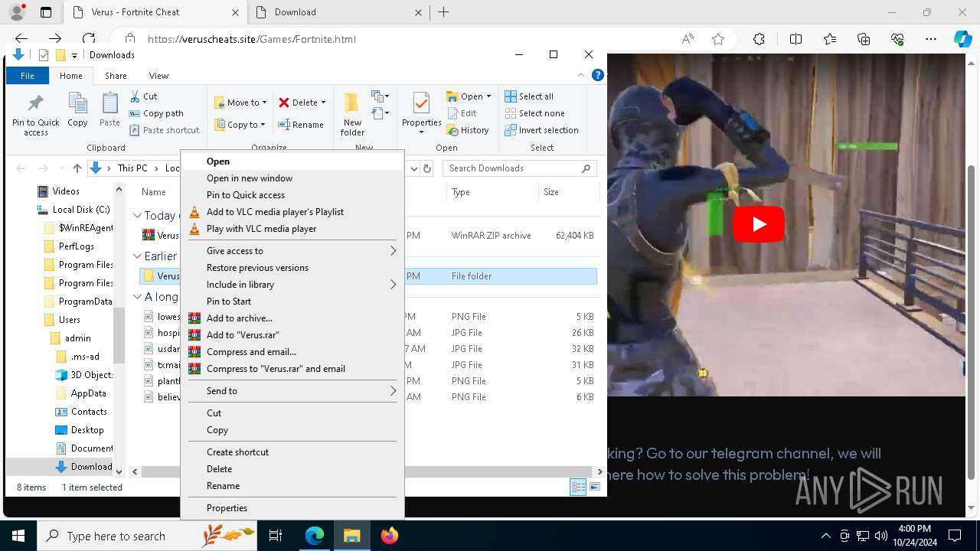The height and width of the screenshot is (551, 980).
Task: Choose Open in context menu
Action: (292, 161)
